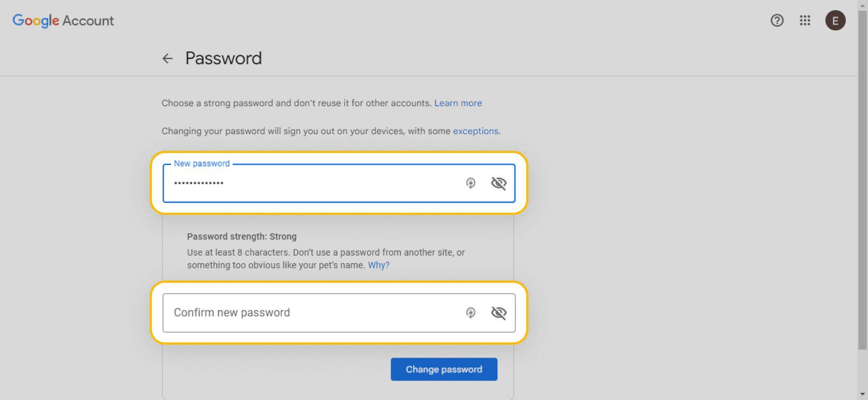The width and height of the screenshot is (868, 400).
Task: Open the exceptions link
Action: click(x=476, y=131)
